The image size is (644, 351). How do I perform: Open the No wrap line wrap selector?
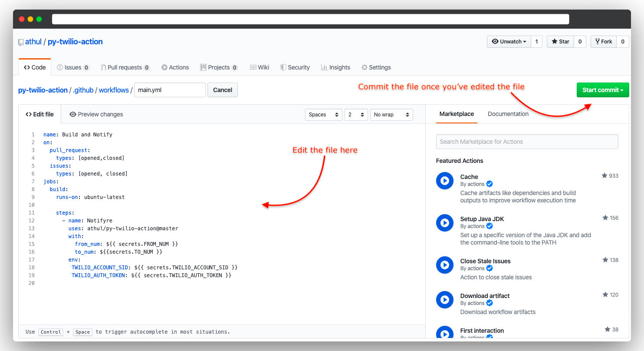coord(391,115)
